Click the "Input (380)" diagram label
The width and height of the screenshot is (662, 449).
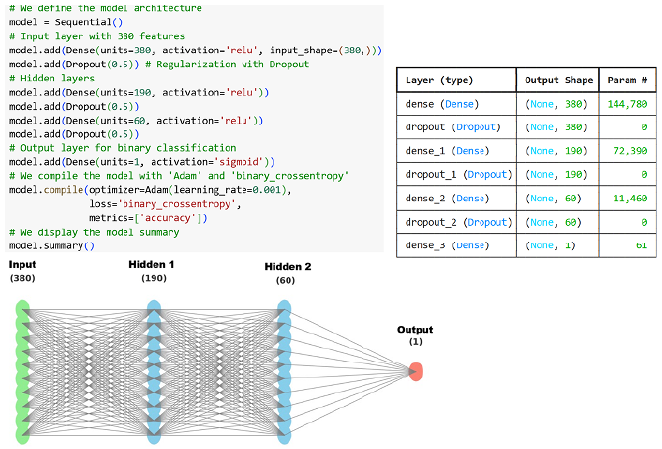tap(23, 270)
